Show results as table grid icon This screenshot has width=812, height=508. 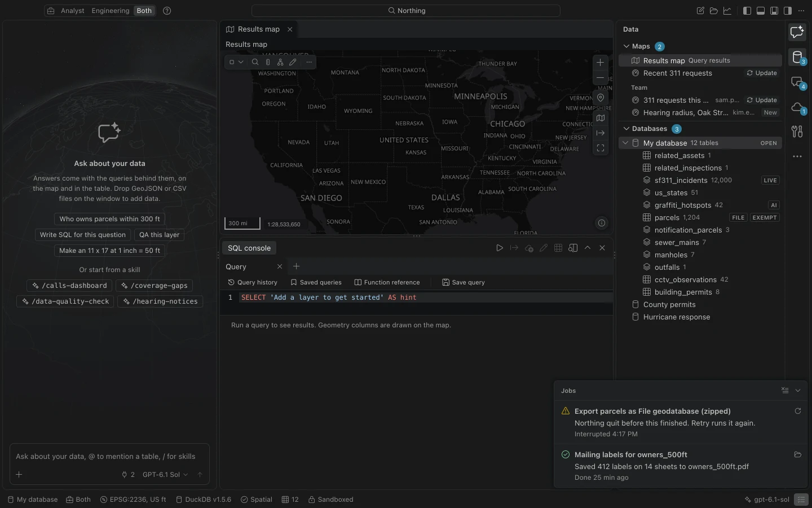[x=558, y=248]
